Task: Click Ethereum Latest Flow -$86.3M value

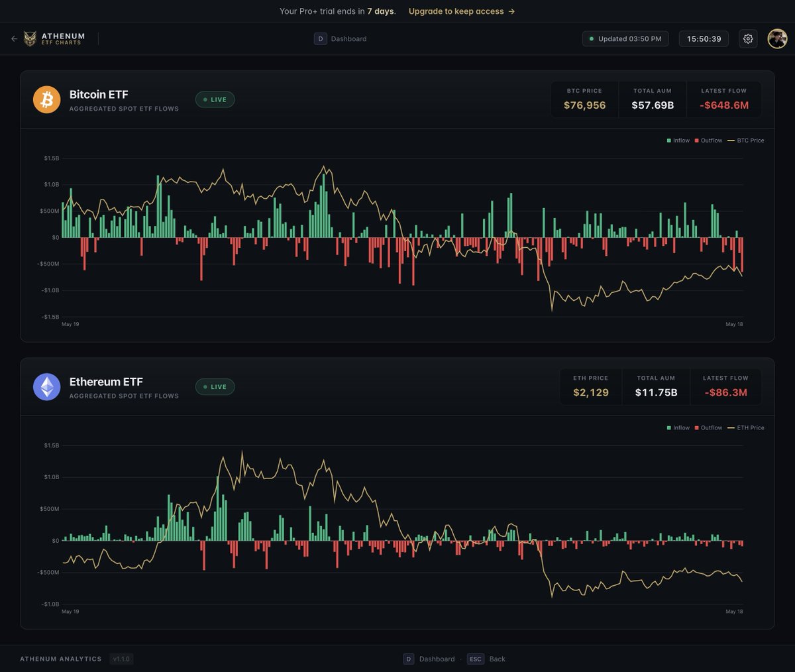Action: click(725, 392)
